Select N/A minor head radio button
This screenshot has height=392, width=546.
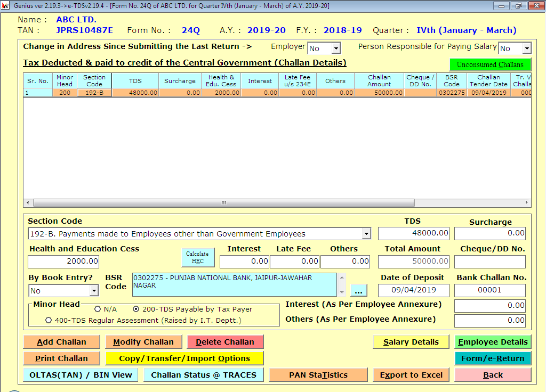(98, 309)
